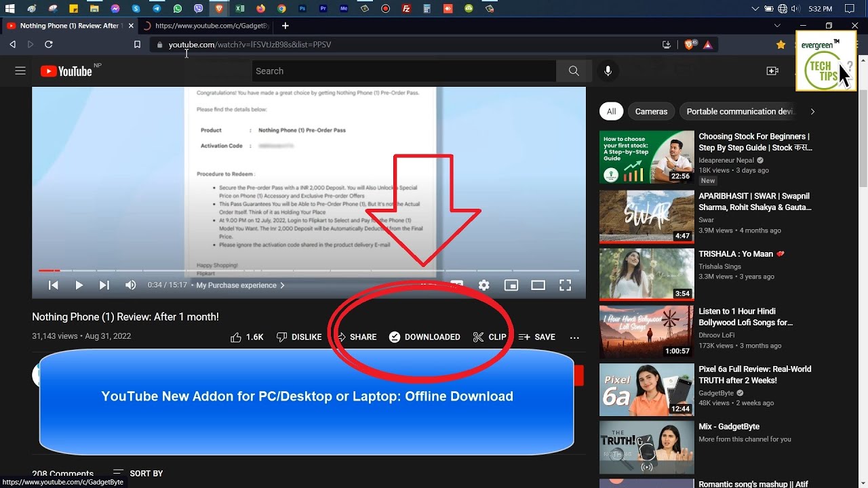The height and width of the screenshot is (488, 868).
Task: Click the Dislike button
Action: [x=299, y=337]
